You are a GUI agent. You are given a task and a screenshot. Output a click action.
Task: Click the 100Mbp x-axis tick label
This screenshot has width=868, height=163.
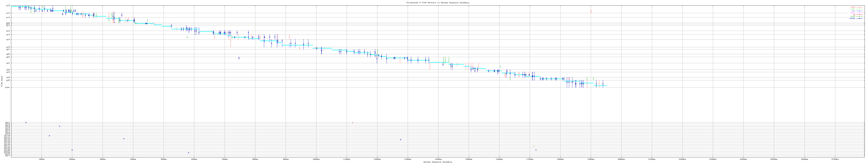(x=316, y=159)
